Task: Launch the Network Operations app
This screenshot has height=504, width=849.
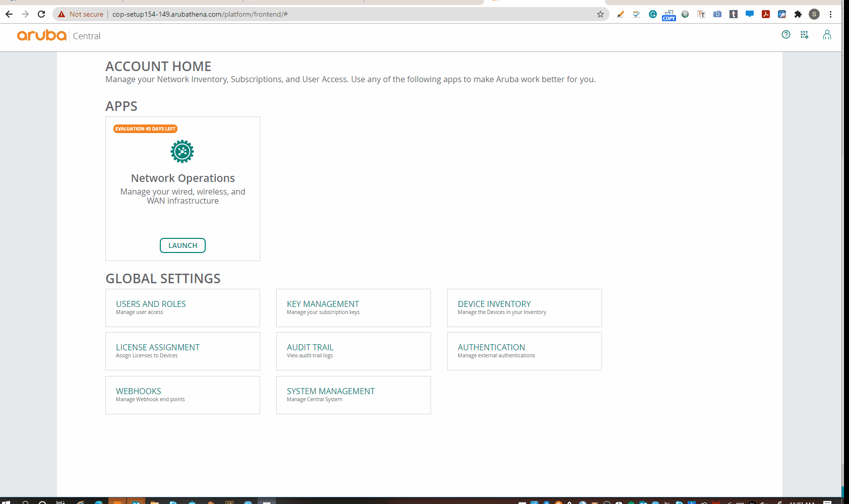Action: pos(183,245)
